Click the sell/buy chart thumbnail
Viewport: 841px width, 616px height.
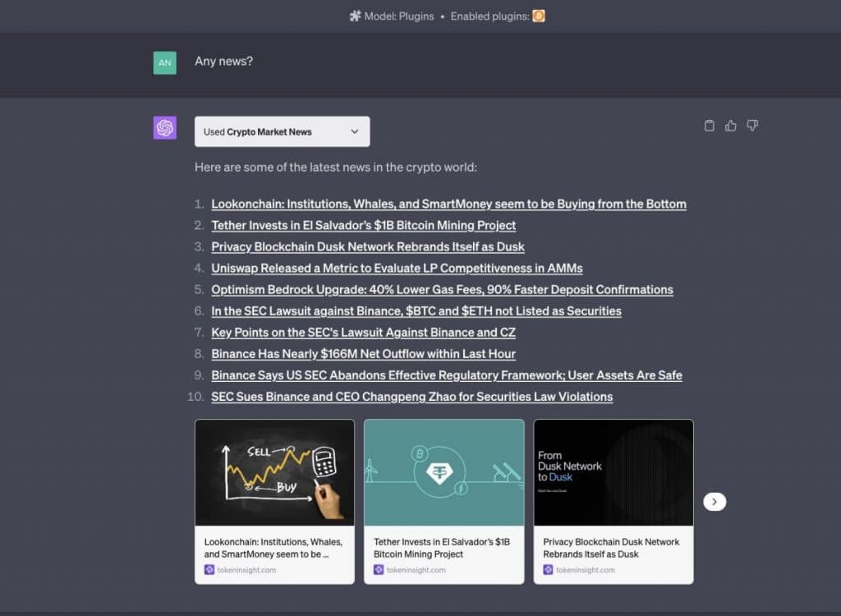(274, 472)
